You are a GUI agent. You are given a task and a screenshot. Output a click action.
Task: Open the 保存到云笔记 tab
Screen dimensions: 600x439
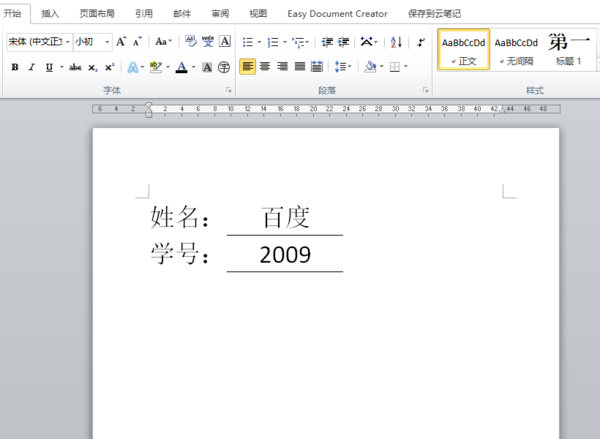click(434, 14)
